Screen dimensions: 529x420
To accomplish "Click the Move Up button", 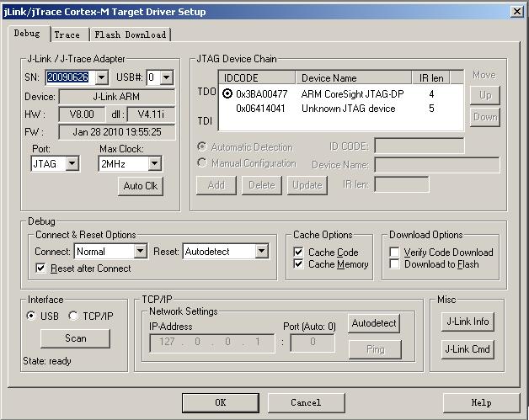I will pos(485,95).
